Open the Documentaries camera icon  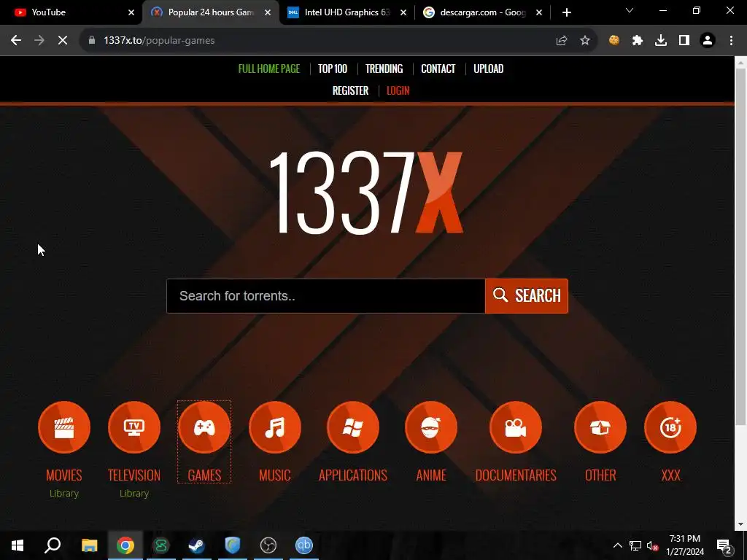click(516, 427)
